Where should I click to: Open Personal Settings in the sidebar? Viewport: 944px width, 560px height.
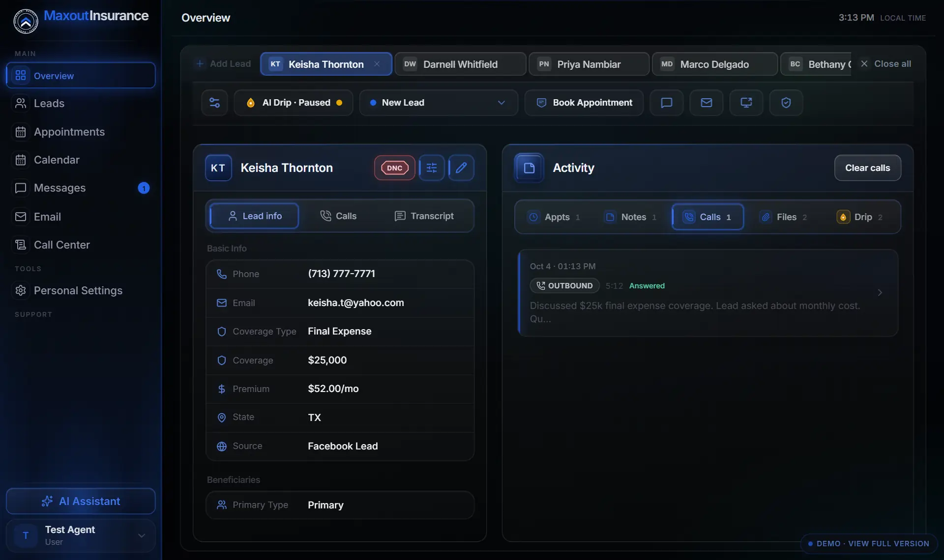tap(81, 290)
